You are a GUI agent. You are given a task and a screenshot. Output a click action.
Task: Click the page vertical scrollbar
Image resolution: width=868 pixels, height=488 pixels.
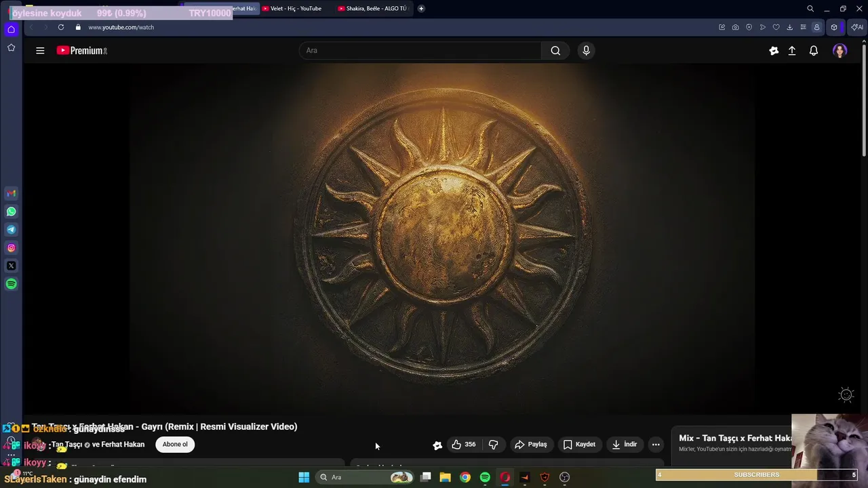(x=864, y=102)
